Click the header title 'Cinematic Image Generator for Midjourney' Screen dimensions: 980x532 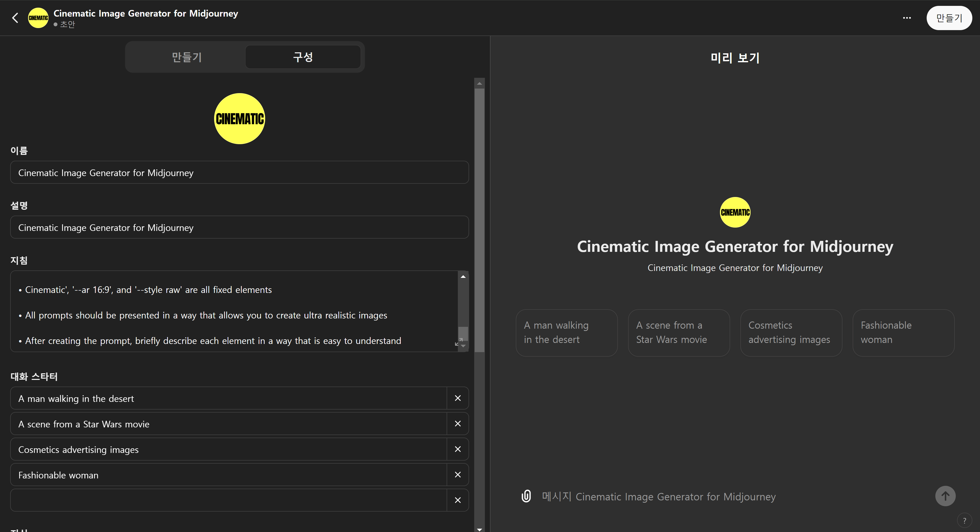click(x=146, y=14)
